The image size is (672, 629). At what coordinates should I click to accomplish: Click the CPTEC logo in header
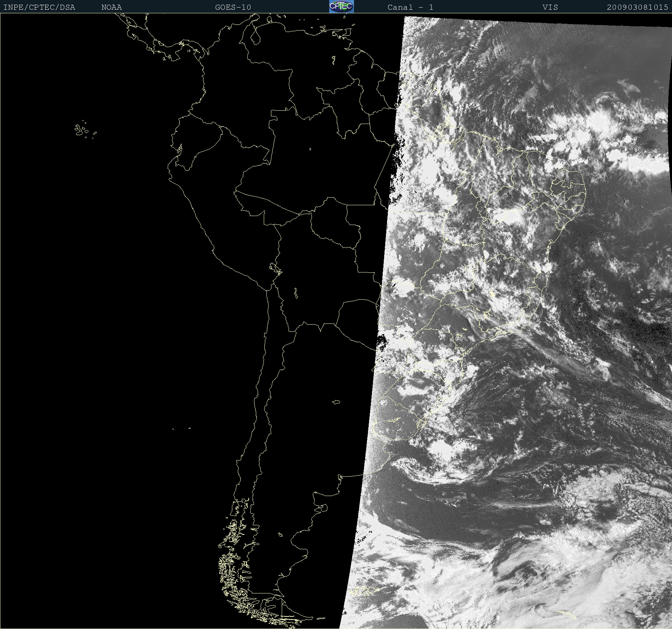(341, 6)
